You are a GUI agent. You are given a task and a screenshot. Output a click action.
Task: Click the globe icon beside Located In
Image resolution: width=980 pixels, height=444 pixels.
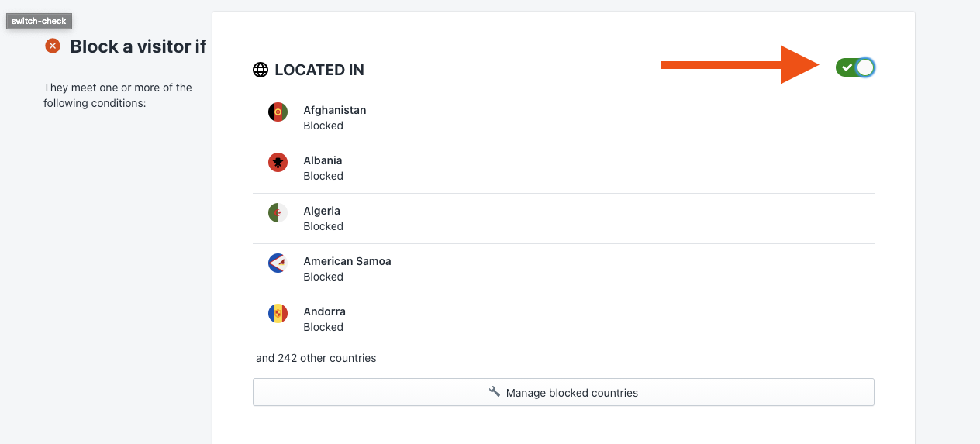pos(261,70)
